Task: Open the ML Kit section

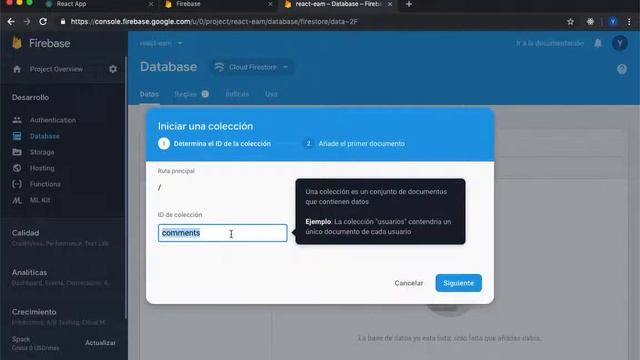Action: (x=31, y=200)
